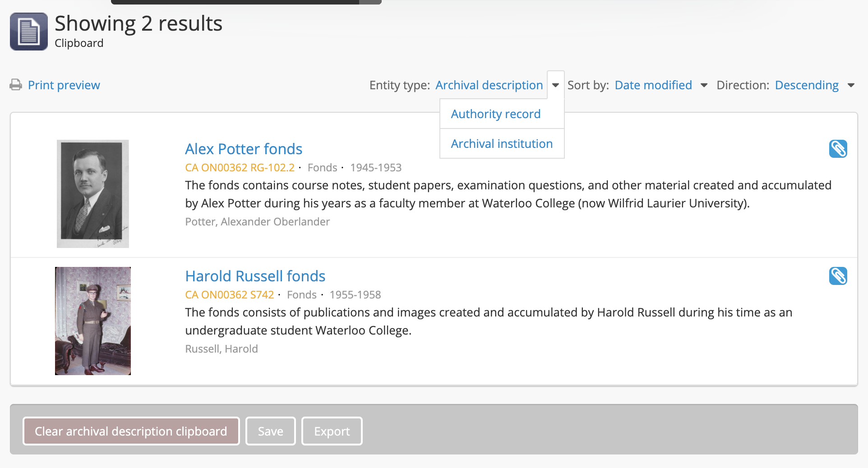868x468 pixels.
Task: Click the Alex Potter portrait thumbnail
Action: pyautogui.click(x=93, y=194)
